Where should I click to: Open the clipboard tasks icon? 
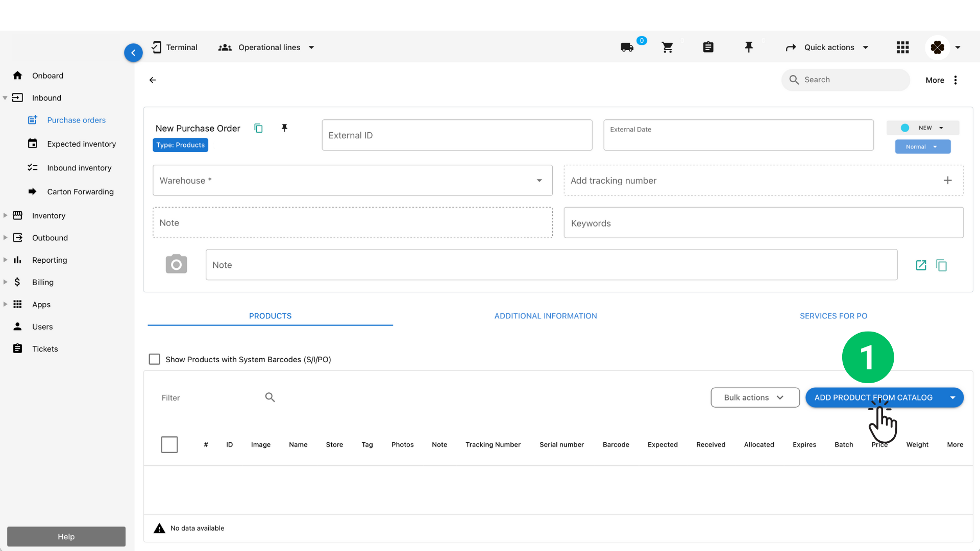point(708,47)
